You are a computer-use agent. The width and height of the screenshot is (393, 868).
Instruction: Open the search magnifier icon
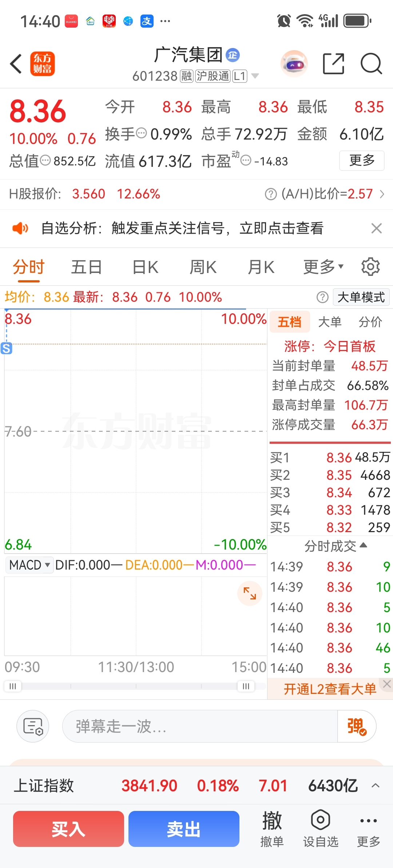coord(371,64)
